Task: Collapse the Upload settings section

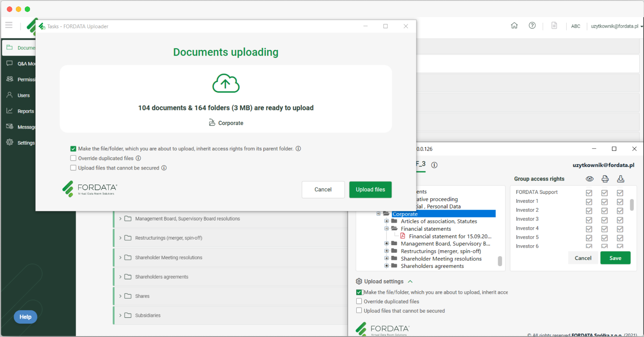Action: coord(410,282)
